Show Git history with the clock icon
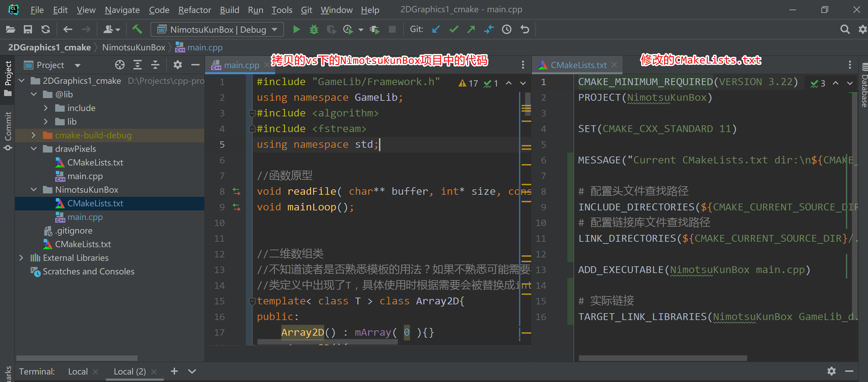This screenshot has height=382, width=868. tap(507, 30)
